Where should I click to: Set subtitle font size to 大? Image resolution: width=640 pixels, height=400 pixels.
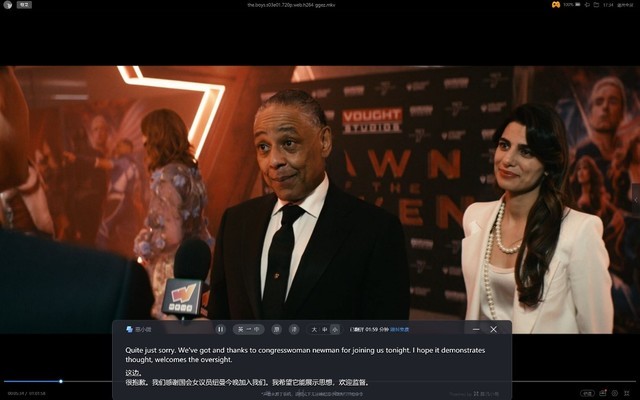(x=314, y=329)
